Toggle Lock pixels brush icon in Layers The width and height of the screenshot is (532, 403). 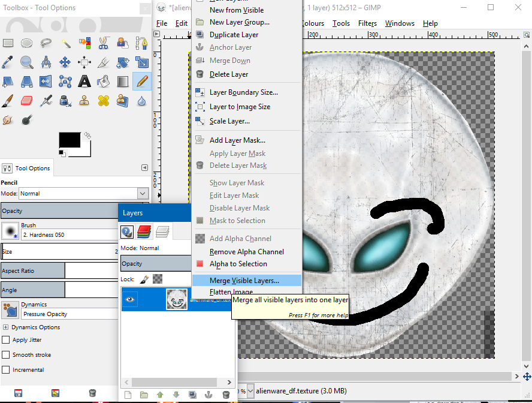tap(144, 279)
